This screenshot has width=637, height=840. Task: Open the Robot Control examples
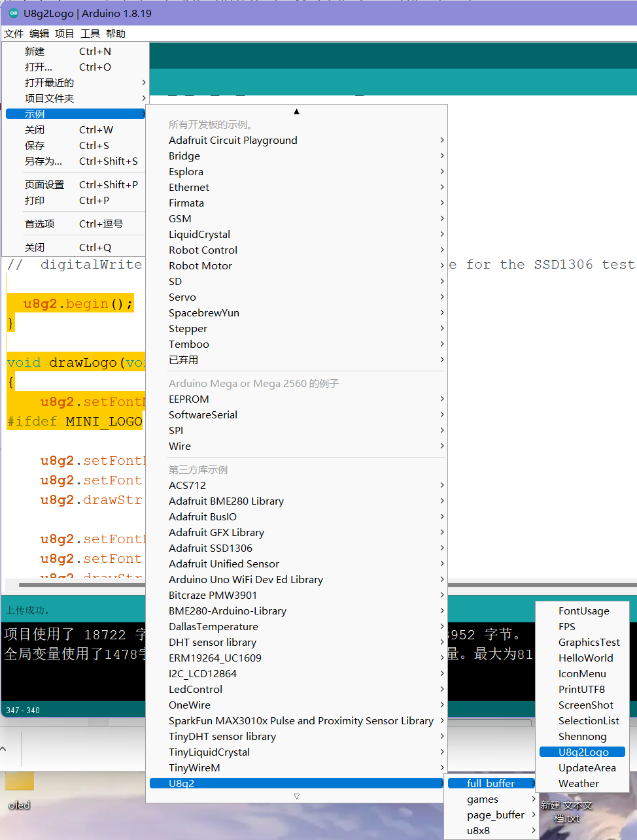(x=297, y=250)
